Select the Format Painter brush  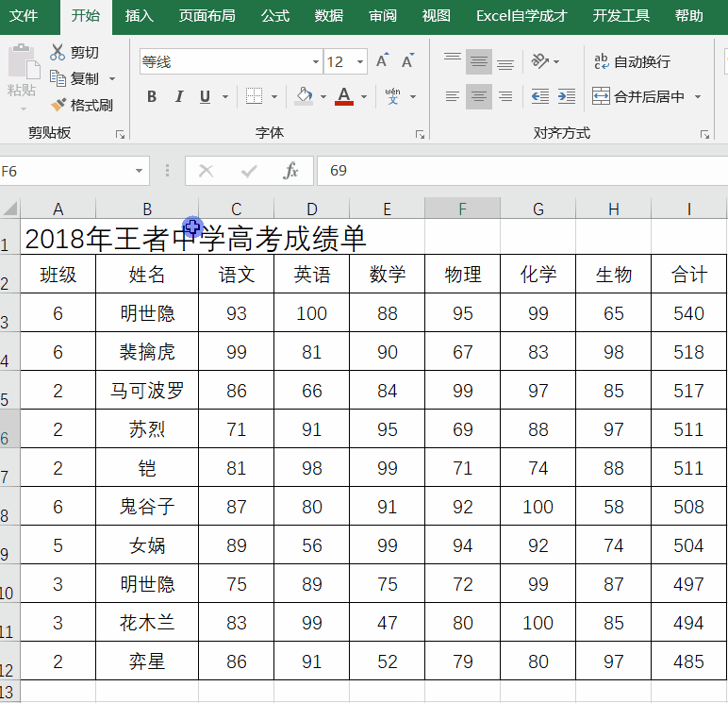(58, 106)
